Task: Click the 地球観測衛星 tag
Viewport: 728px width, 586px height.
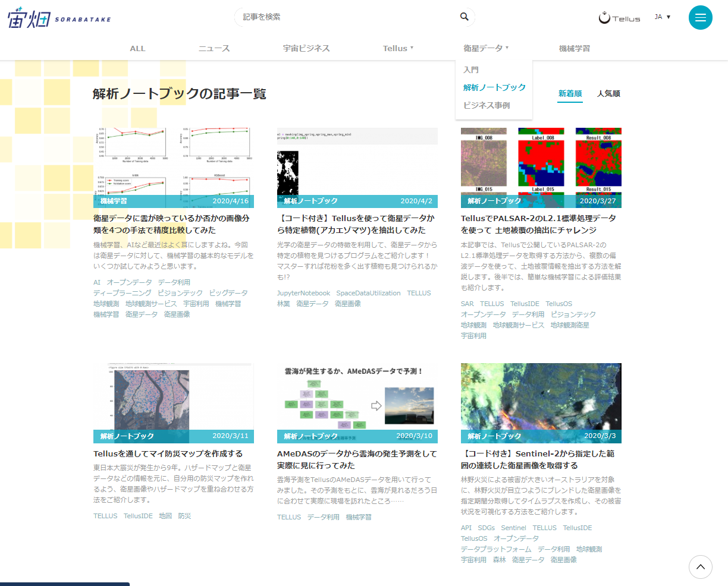Action: 570,325
